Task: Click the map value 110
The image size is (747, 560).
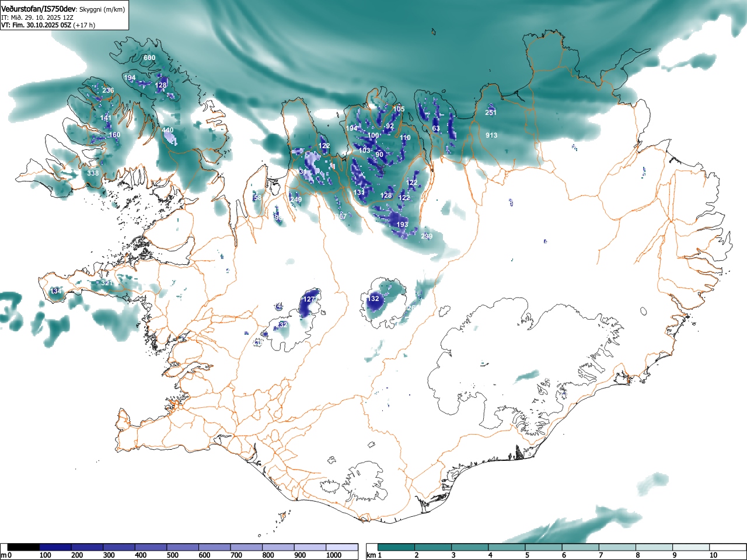Action: click(x=405, y=138)
